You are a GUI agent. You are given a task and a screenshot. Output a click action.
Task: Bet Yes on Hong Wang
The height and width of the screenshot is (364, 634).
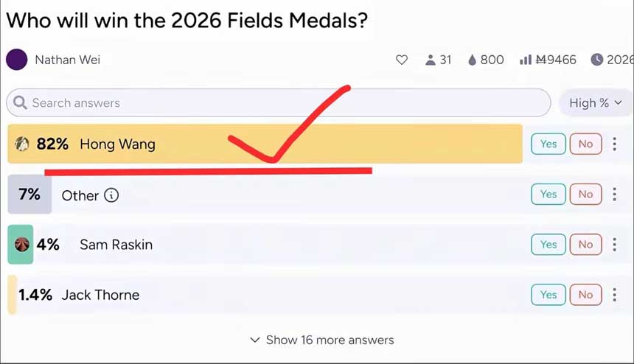[x=548, y=144]
